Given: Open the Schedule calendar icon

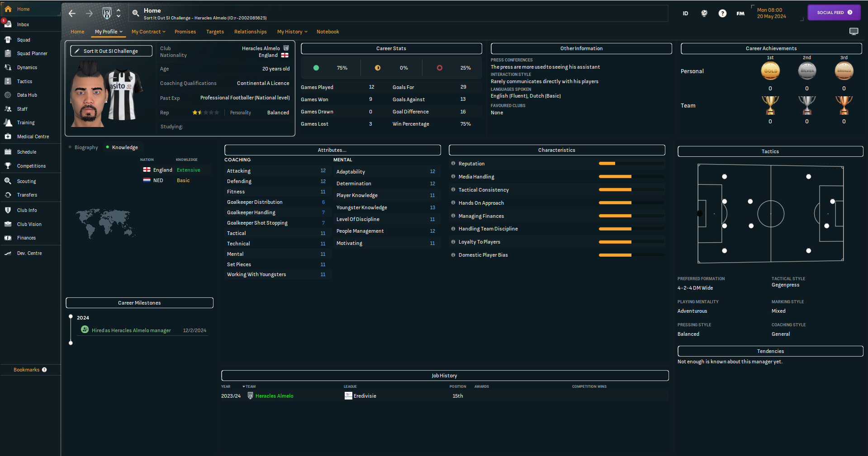Looking at the screenshot, I should [x=8, y=152].
